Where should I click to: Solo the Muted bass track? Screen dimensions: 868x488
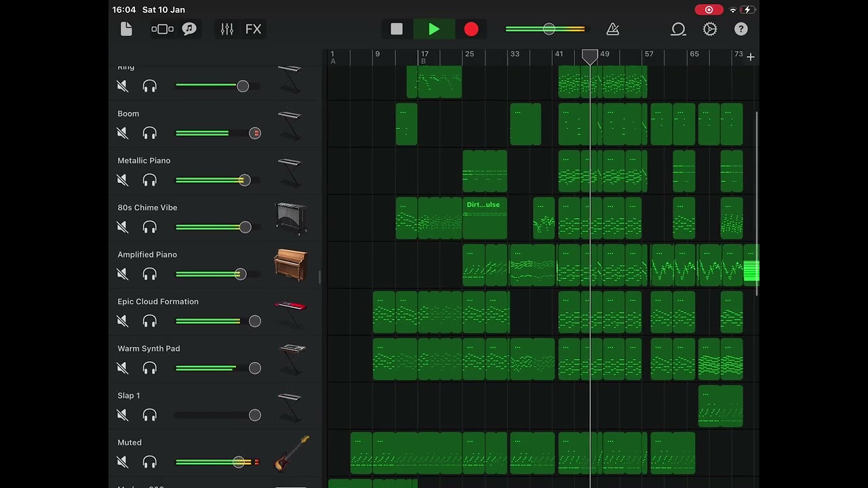click(149, 462)
